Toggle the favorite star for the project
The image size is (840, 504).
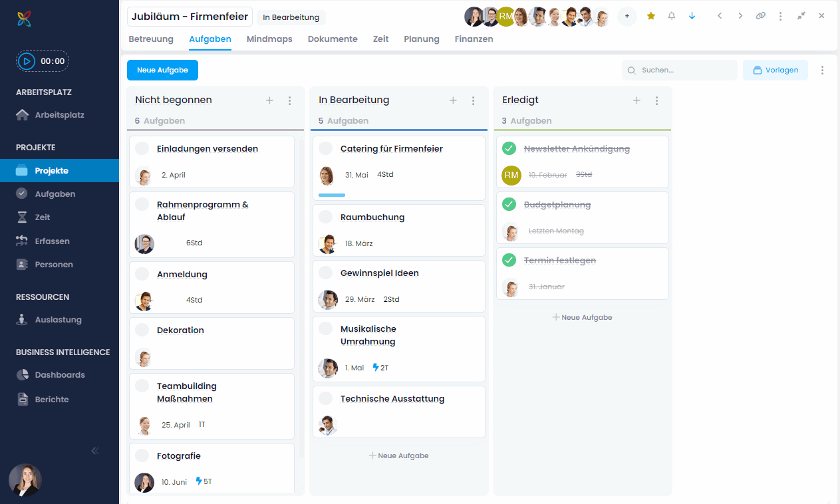point(651,16)
